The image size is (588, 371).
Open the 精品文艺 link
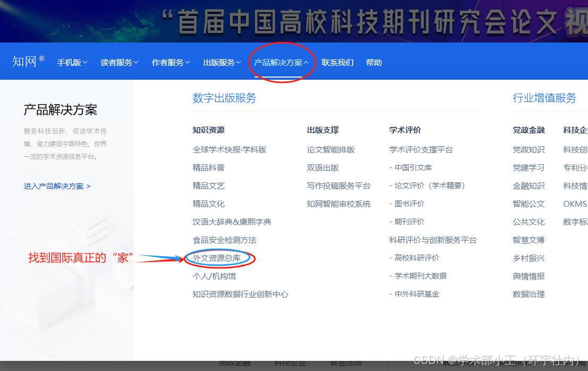[209, 186]
